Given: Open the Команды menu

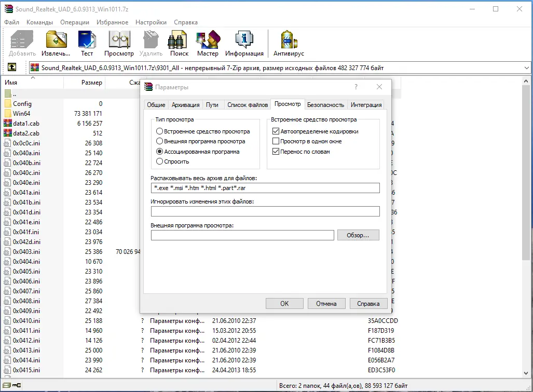Looking at the screenshot, I should coord(39,22).
